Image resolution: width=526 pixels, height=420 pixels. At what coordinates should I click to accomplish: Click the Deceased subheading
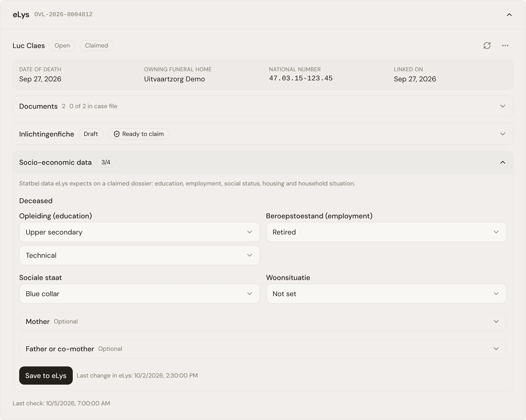tap(36, 201)
